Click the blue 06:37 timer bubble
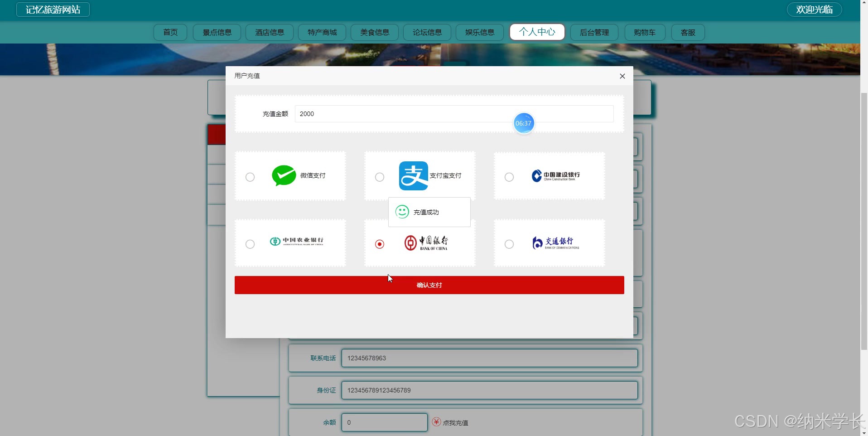 (x=524, y=123)
